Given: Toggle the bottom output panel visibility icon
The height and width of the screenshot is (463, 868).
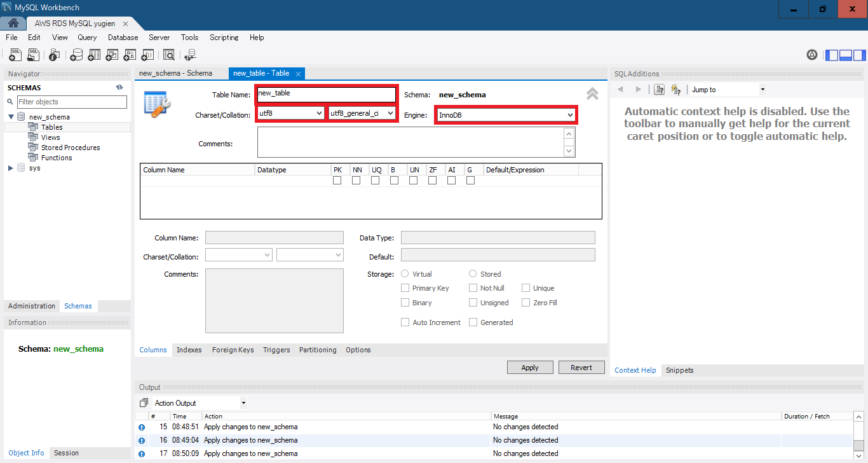Looking at the screenshot, I should [x=846, y=55].
